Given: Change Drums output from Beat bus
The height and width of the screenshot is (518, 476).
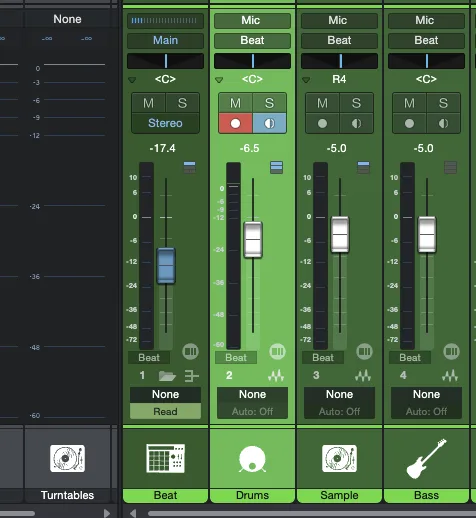Looking at the screenshot, I should [x=252, y=41].
